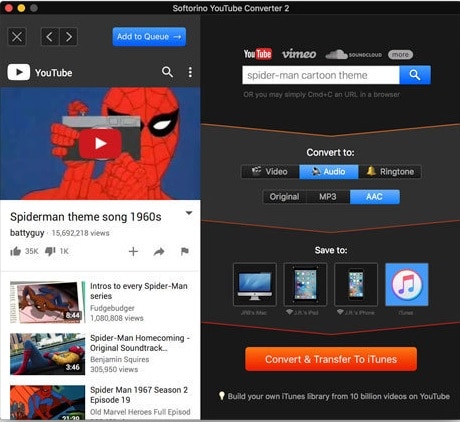Save to the iPhone device
The image size is (460, 422).
tap(356, 285)
